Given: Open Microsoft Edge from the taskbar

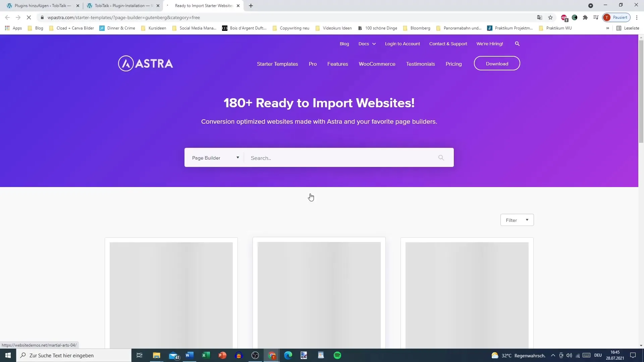Looking at the screenshot, I should click(288, 355).
